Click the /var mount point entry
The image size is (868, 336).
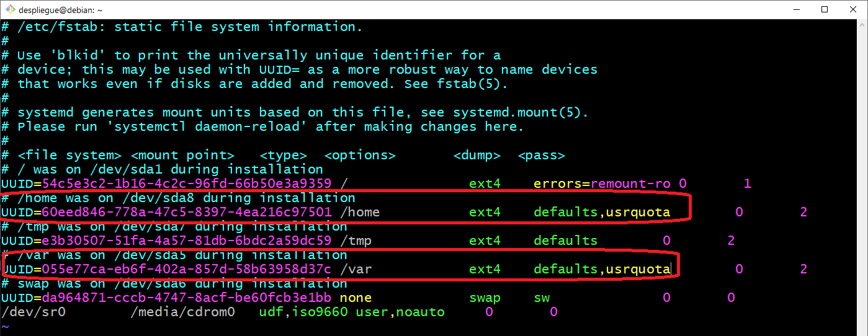coord(356,269)
